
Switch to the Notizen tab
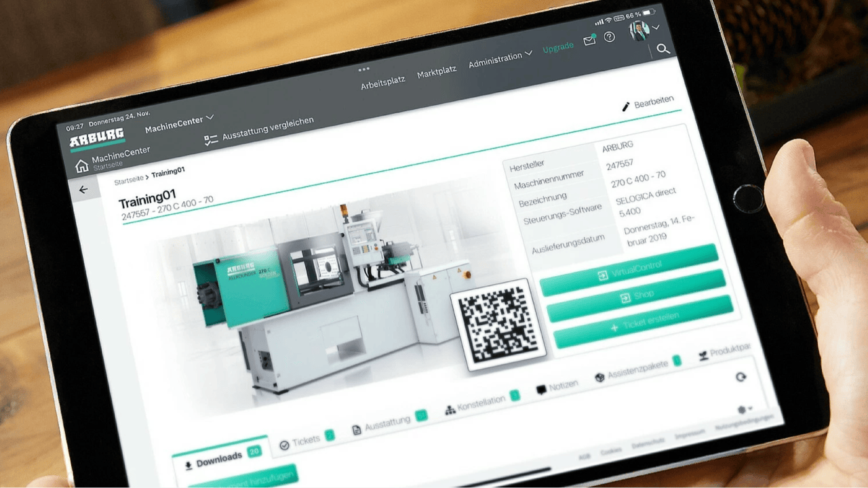(557, 387)
